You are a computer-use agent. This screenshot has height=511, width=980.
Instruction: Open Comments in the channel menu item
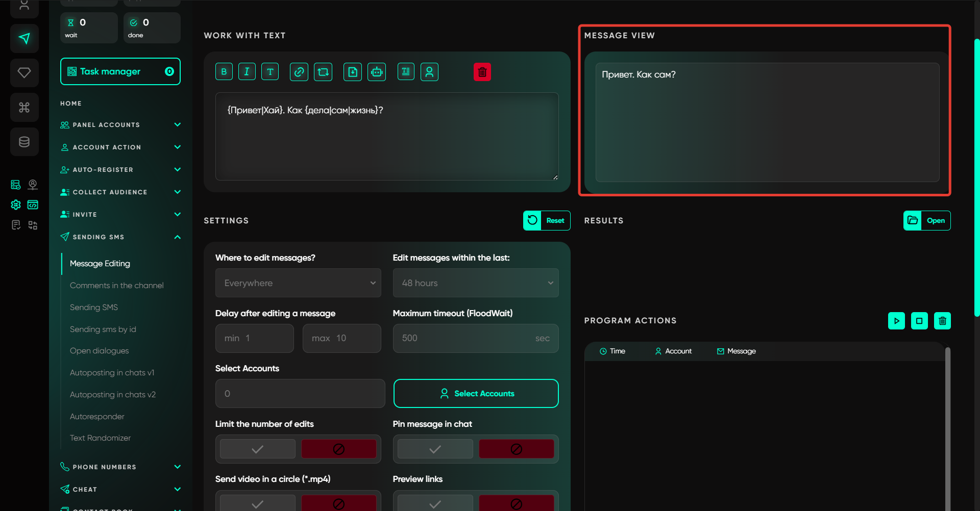coord(116,286)
